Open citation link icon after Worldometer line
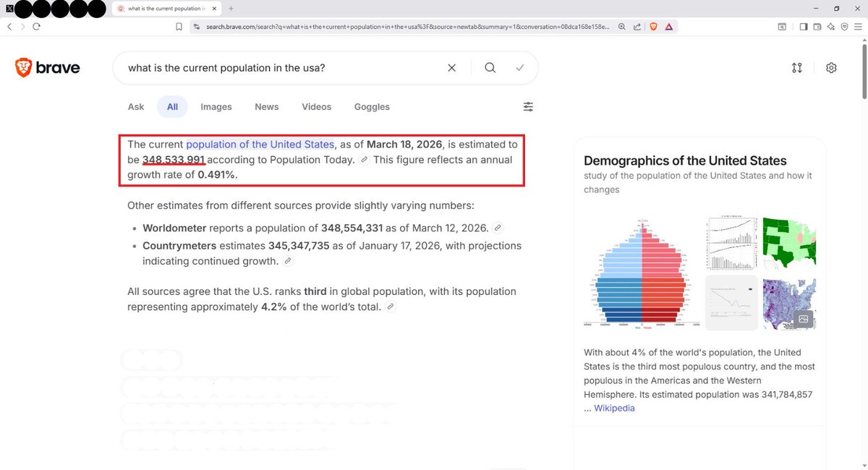The width and height of the screenshot is (868, 470). [x=497, y=228]
